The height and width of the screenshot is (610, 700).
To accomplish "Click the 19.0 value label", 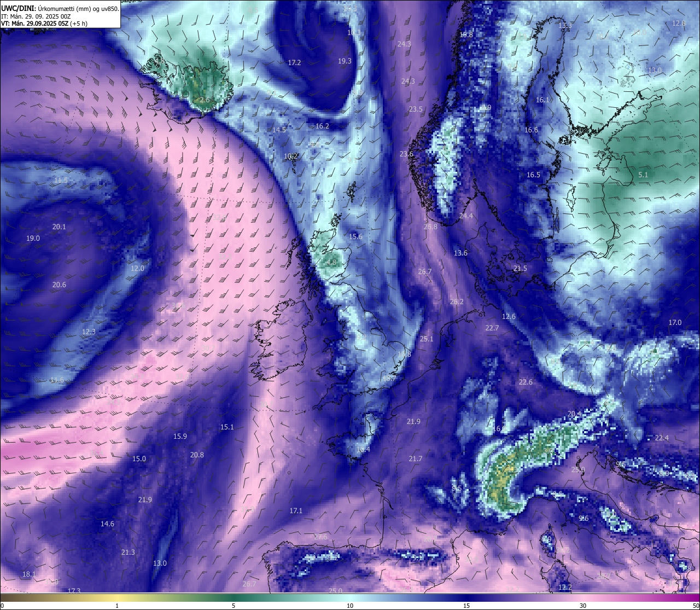I will pyautogui.click(x=33, y=239).
